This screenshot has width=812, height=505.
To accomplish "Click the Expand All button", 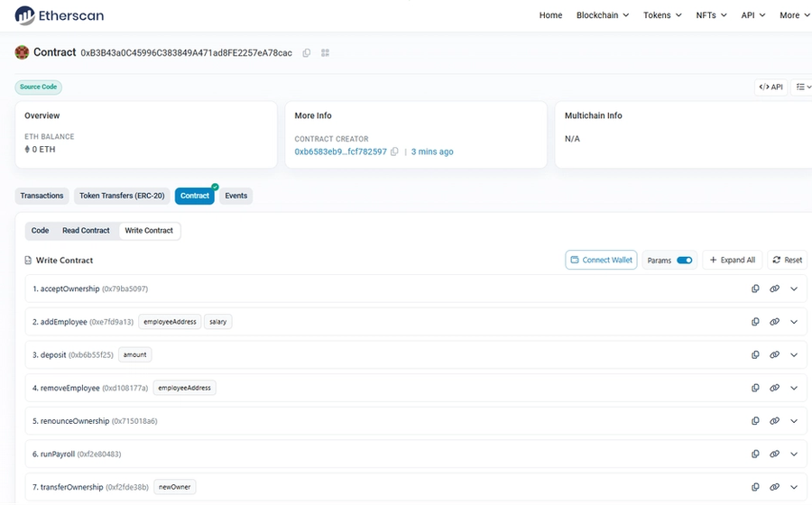I will pyautogui.click(x=733, y=261).
